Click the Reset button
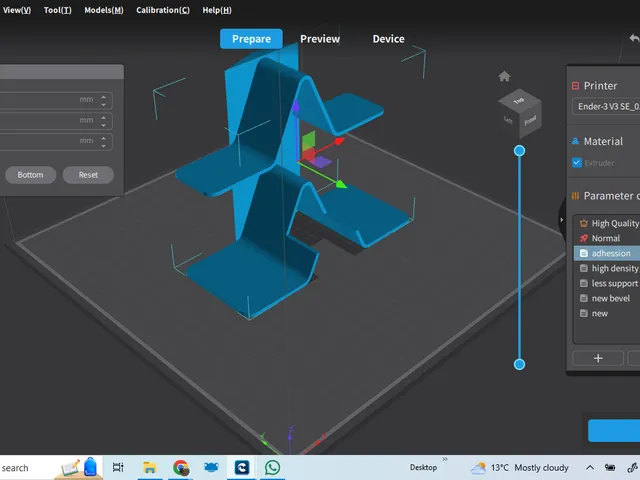Viewport: 640px width, 480px height. tap(88, 175)
